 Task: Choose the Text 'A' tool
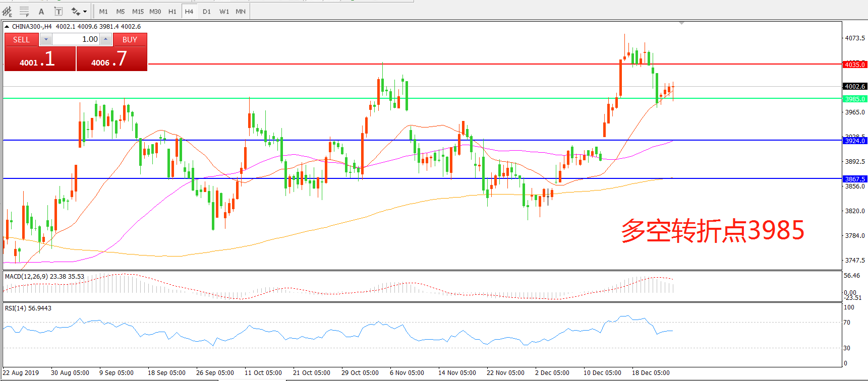[41, 11]
